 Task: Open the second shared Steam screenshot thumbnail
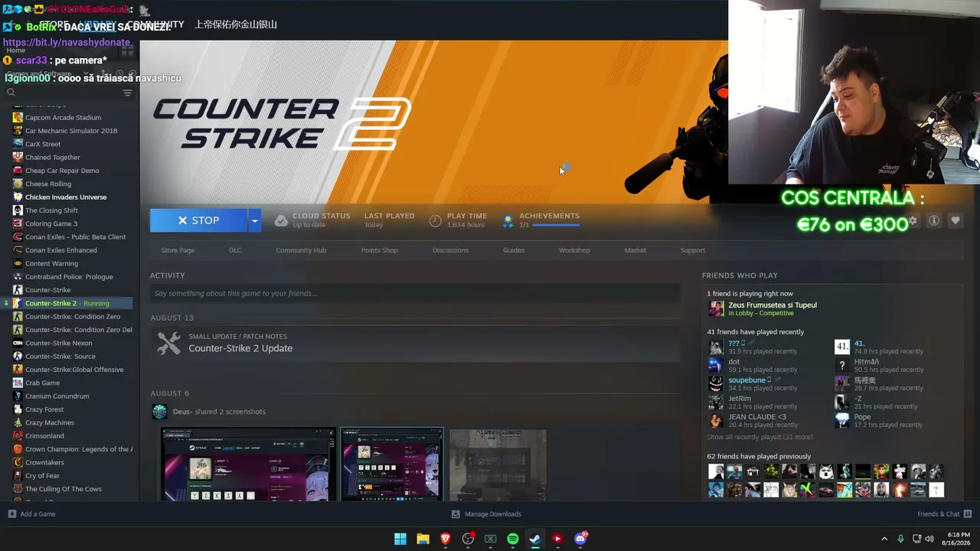(392, 464)
